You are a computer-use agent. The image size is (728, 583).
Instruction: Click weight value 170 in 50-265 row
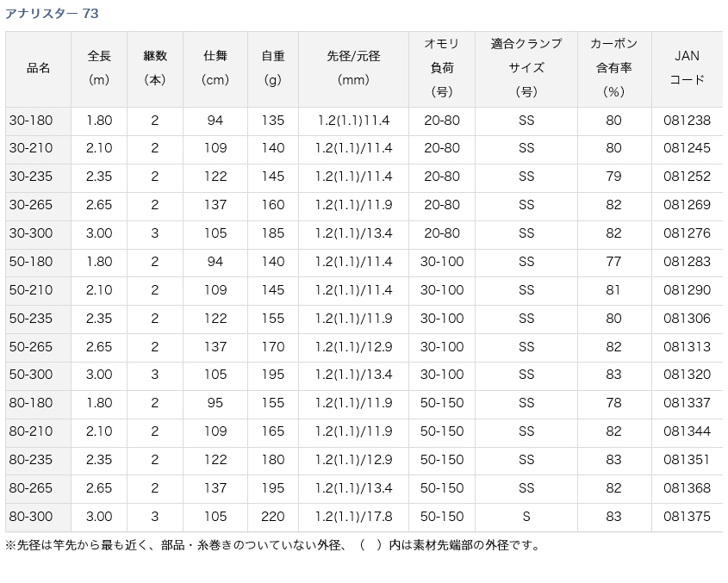[273, 347]
